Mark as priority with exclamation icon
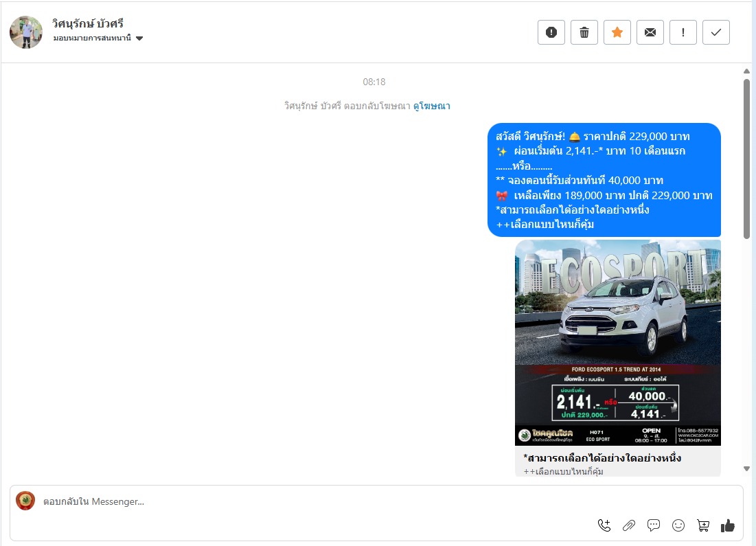This screenshot has height=546, width=756. pos(683,32)
